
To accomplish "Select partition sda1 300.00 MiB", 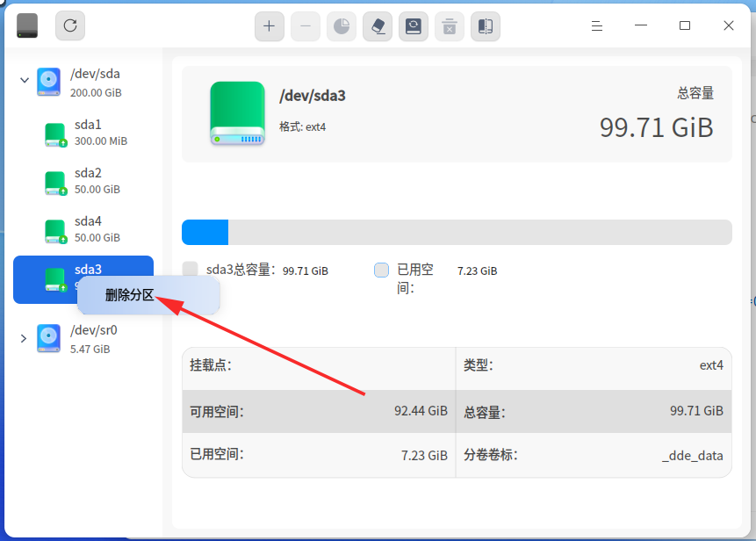I will [x=83, y=133].
